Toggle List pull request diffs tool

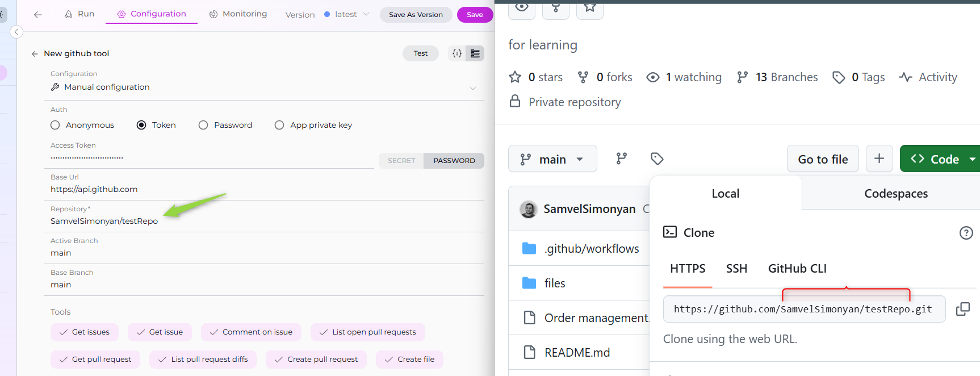[203, 360]
